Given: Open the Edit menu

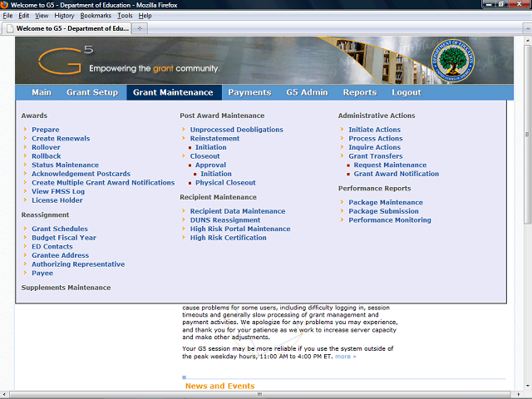Looking at the screenshot, I should tap(23, 16).
